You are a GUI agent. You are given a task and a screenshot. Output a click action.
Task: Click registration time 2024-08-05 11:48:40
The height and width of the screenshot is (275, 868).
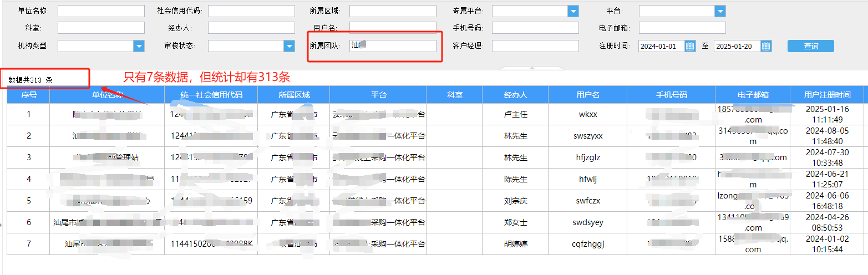tap(827, 136)
